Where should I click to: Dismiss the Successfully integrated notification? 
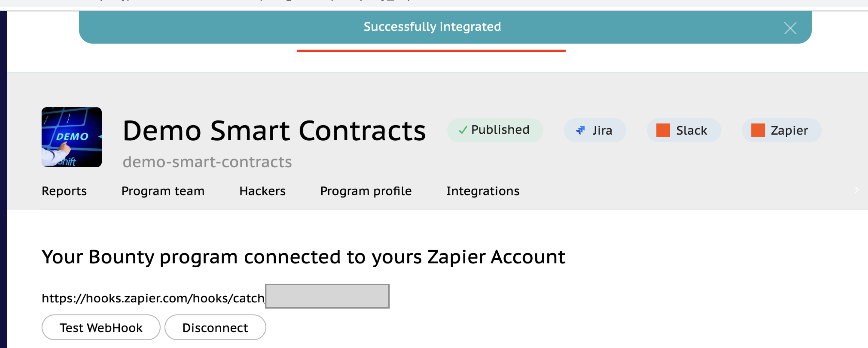[790, 28]
